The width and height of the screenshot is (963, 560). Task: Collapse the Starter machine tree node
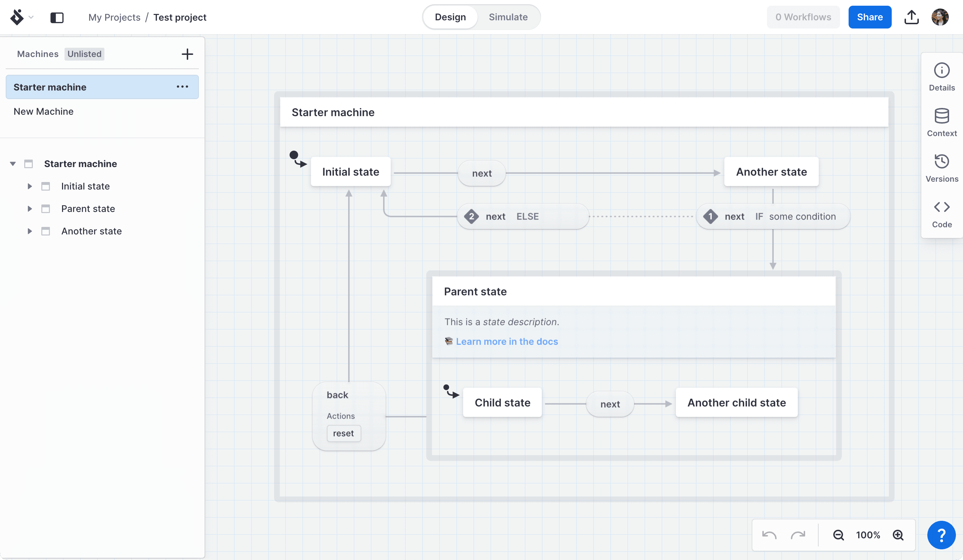tap(12, 164)
